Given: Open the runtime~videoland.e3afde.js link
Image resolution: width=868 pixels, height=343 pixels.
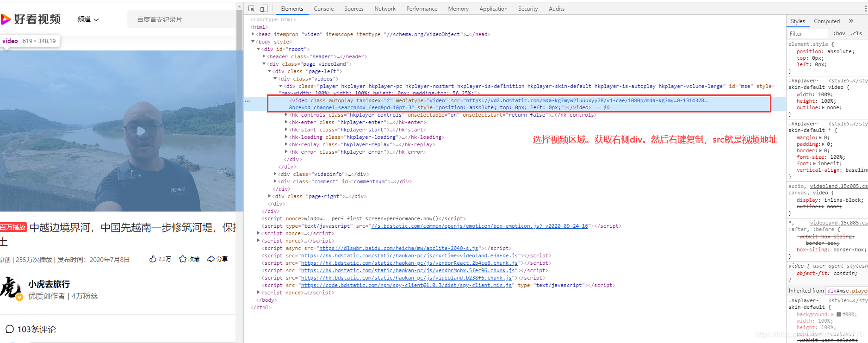Looking at the screenshot, I should (409, 256).
